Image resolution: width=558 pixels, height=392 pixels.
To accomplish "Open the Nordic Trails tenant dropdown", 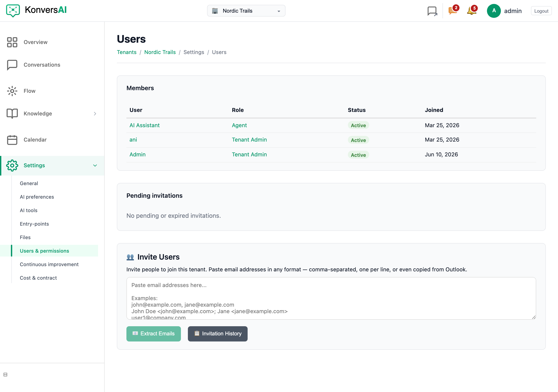I will tap(246, 11).
